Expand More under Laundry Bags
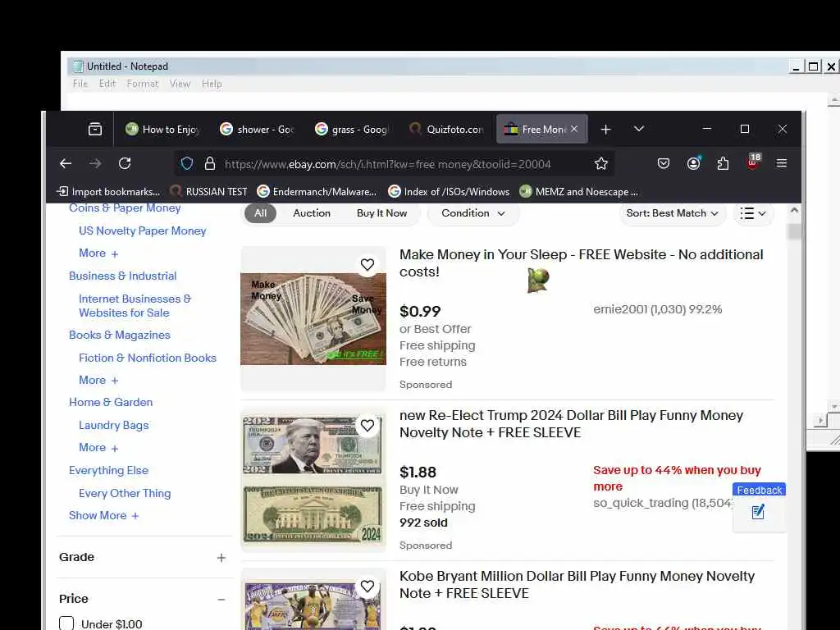 [98, 447]
